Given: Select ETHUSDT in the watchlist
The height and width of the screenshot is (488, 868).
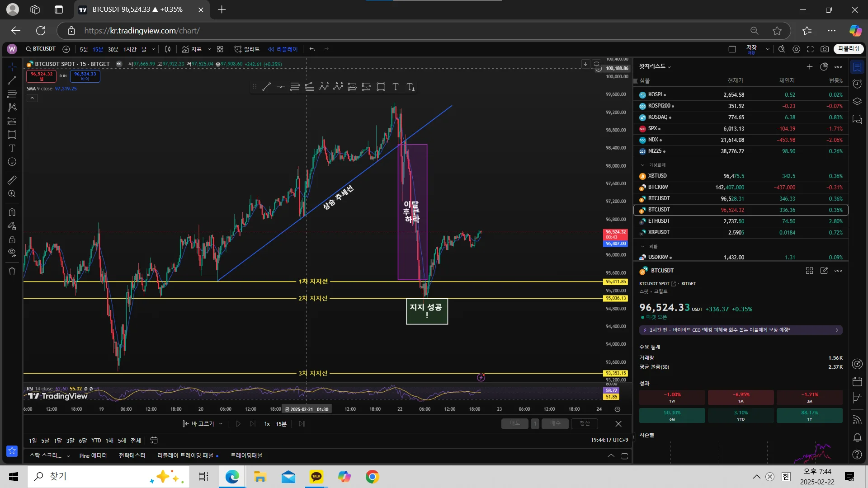Looking at the screenshot, I should tap(659, 221).
